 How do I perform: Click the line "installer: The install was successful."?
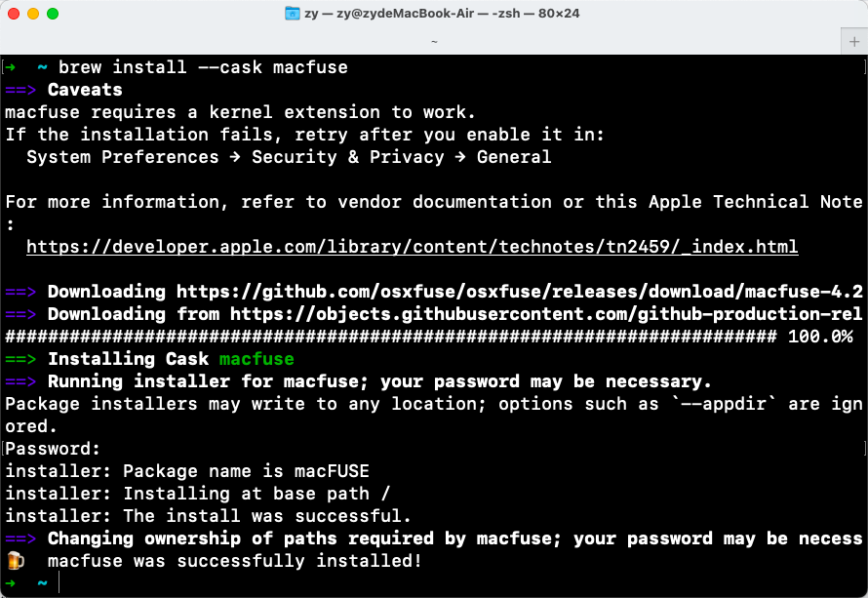208,516
